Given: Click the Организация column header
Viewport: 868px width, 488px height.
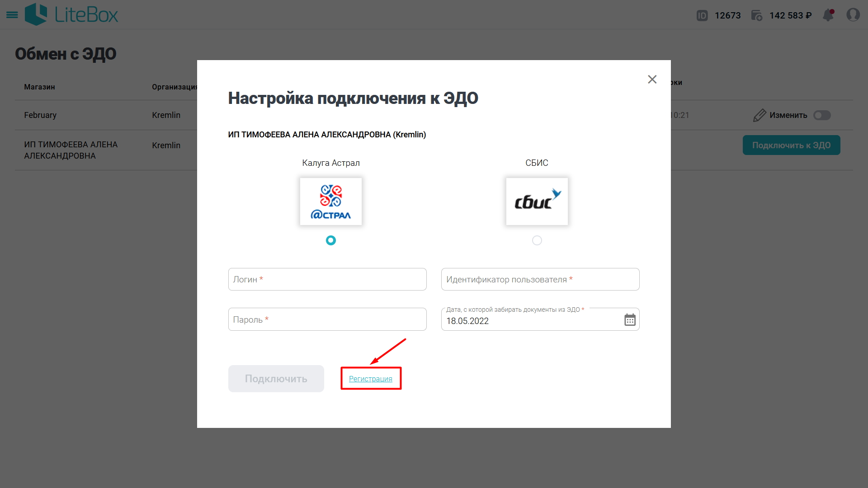Looking at the screenshot, I should 175,87.
